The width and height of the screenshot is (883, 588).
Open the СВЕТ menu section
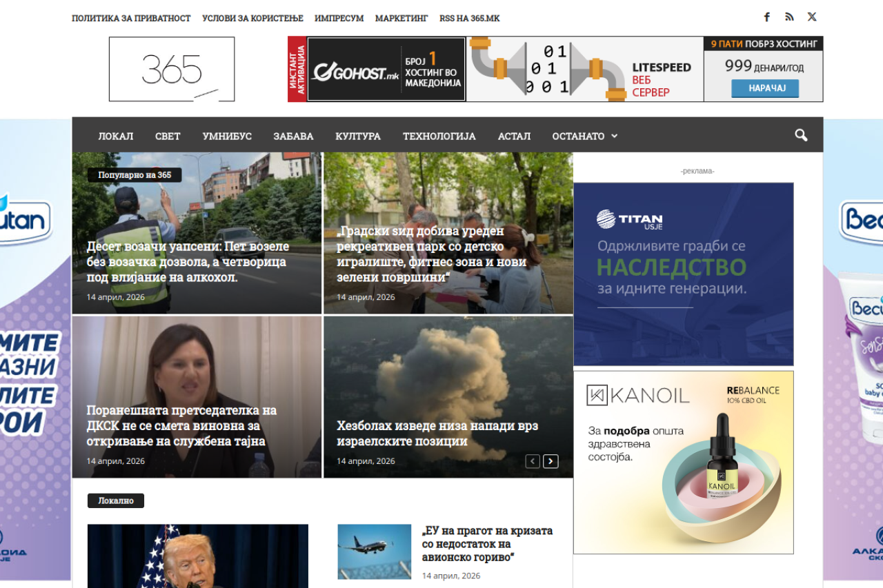168,136
